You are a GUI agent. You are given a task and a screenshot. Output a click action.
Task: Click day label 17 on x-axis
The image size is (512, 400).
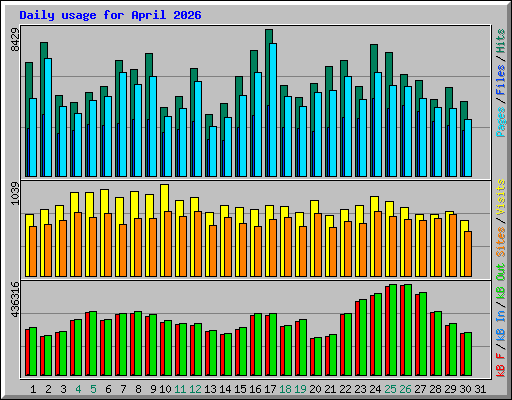point(270,389)
